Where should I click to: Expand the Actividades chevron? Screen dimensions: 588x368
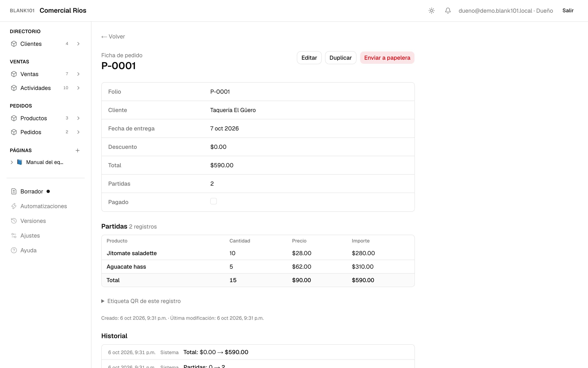[78, 88]
